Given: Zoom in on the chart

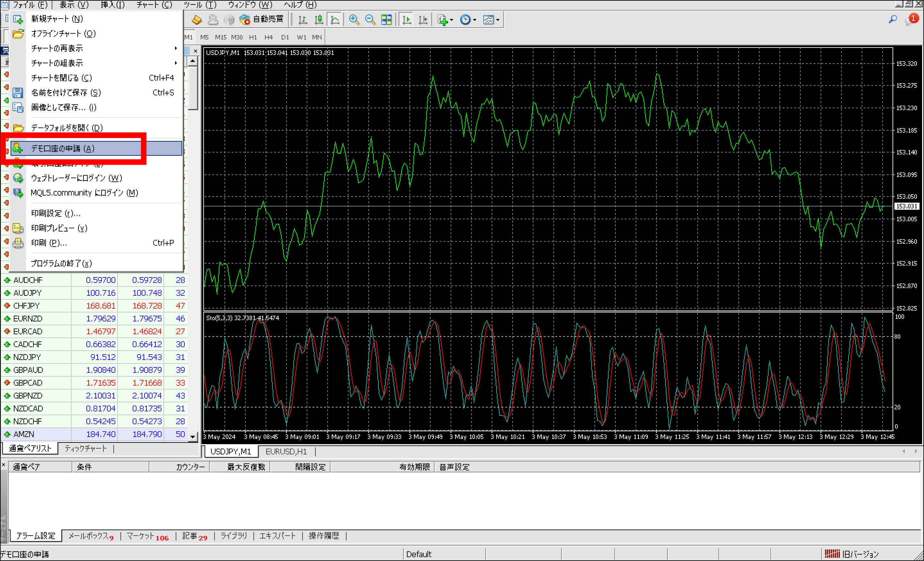Looking at the screenshot, I should [x=353, y=20].
